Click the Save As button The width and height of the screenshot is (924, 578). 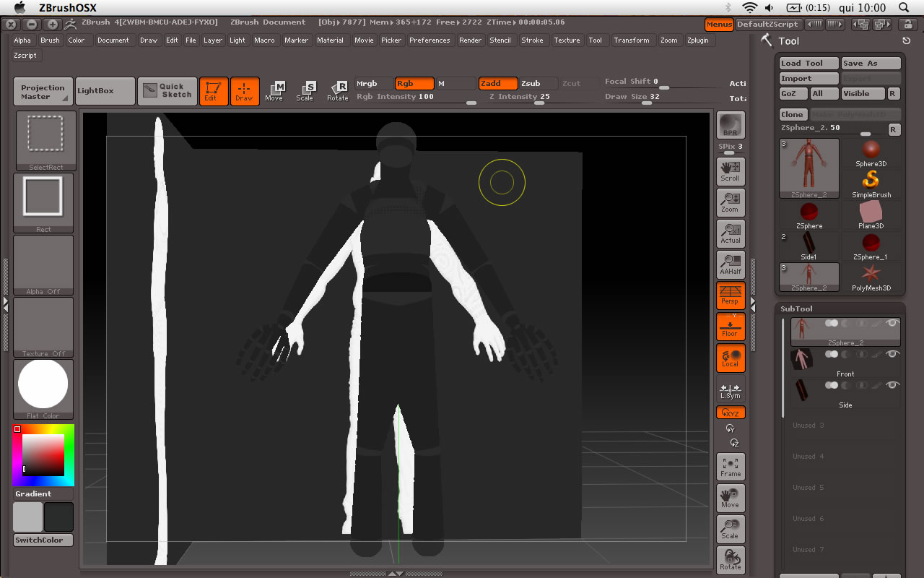point(871,64)
